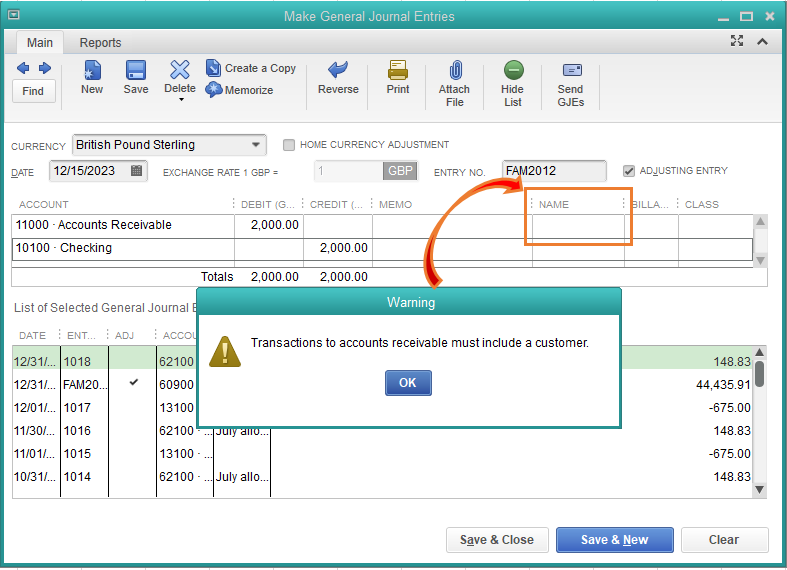Click Save & New button
This screenshot has width=787, height=570.
tap(614, 540)
